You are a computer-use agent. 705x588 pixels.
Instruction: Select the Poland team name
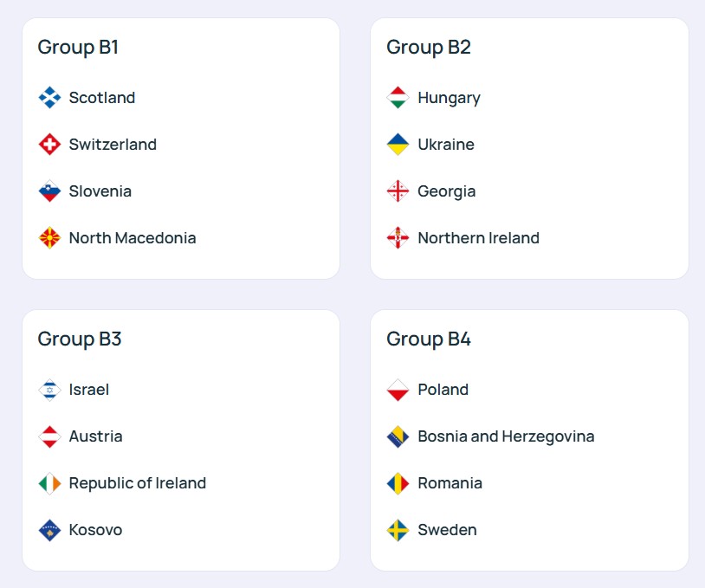point(443,390)
